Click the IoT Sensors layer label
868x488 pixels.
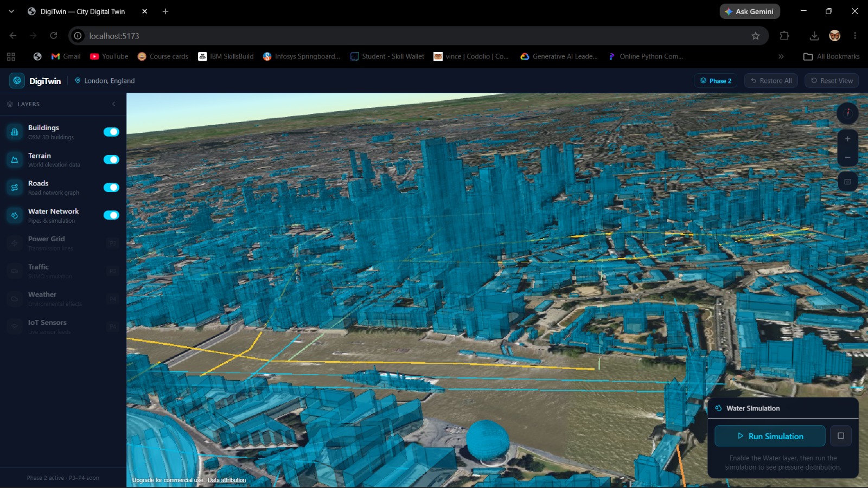pos(47,323)
